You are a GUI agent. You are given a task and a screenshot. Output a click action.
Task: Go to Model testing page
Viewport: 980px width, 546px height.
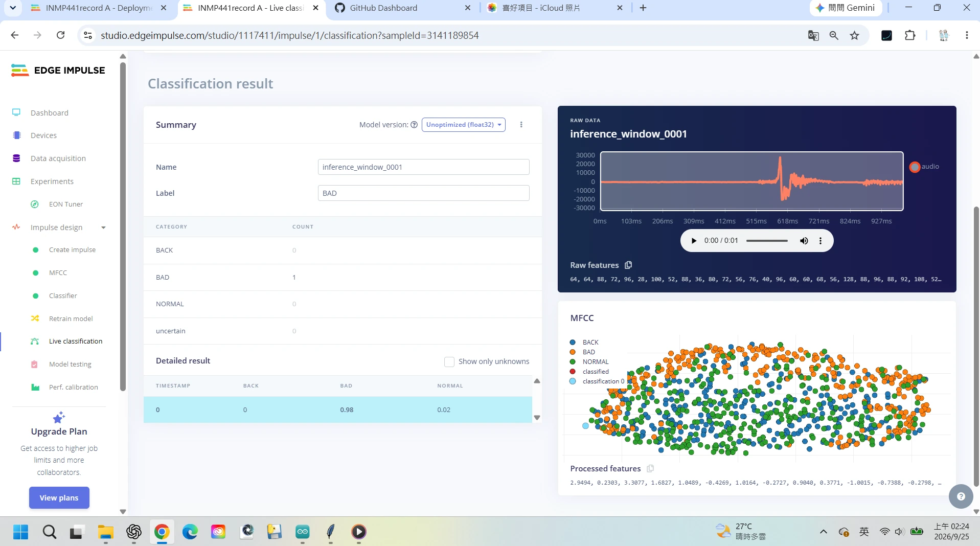(70, 364)
